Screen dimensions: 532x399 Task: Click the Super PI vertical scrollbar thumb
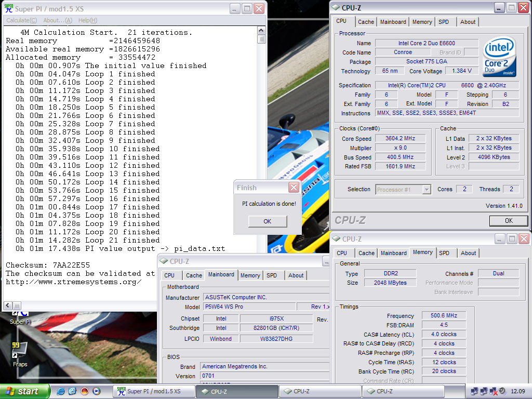261,39
